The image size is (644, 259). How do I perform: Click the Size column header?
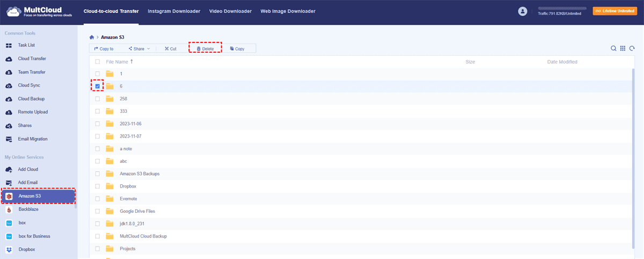[x=470, y=62]
